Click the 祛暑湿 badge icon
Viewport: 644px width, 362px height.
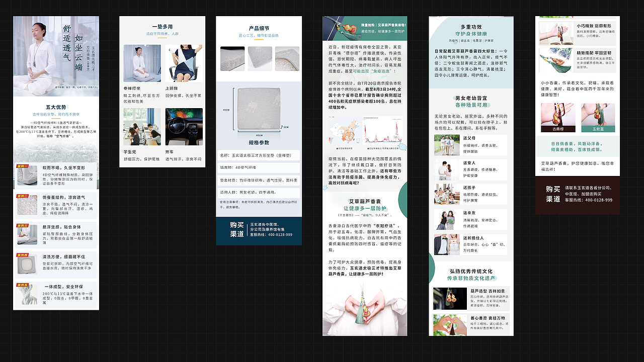476,41
